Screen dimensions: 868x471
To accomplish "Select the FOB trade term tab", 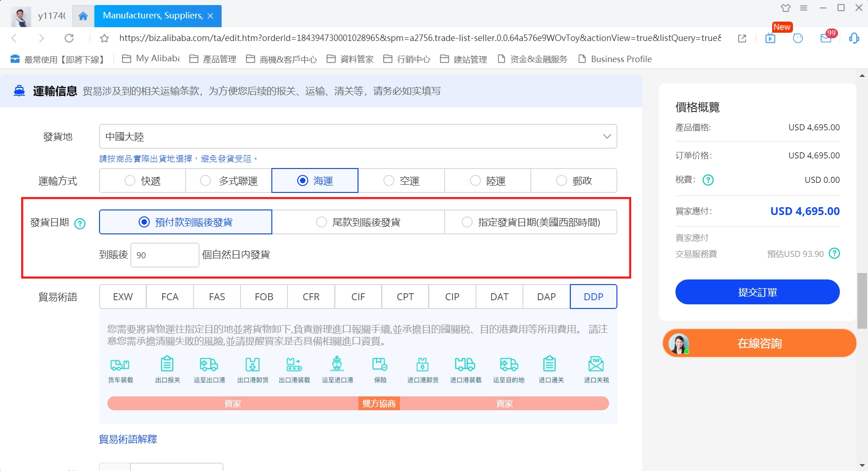I will click(x=264, y=297).
